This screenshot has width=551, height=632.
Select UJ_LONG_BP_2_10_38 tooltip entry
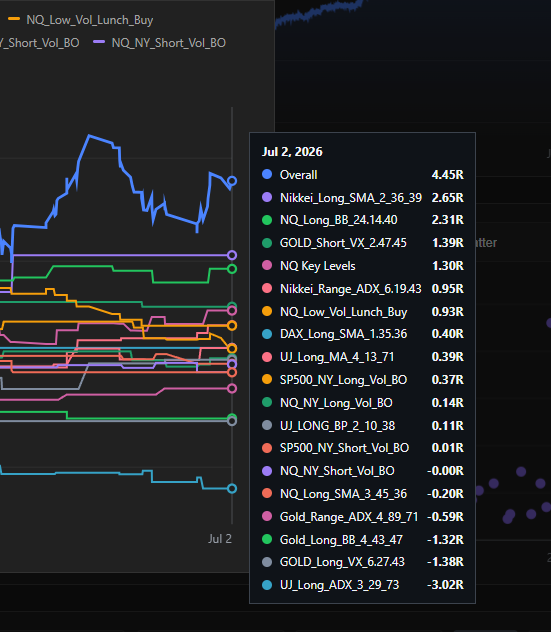point(337,426)
